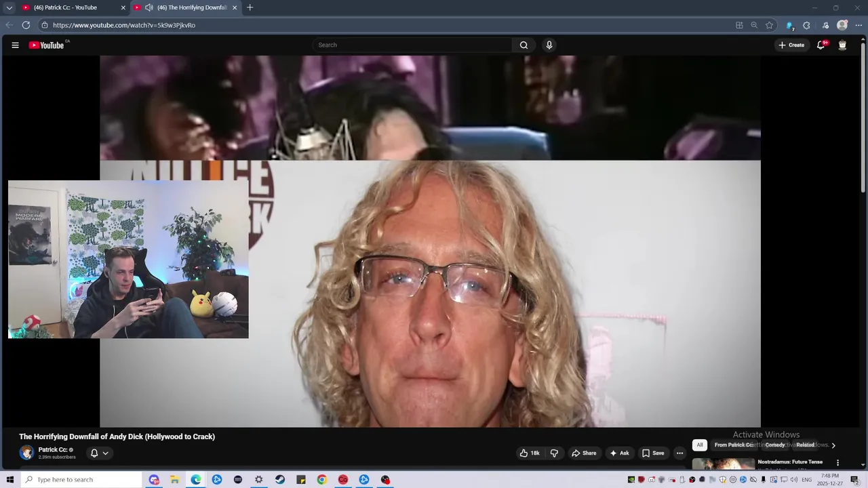The image size is (868, 488).
Task: Select the All filter chip
Action: 700,445
